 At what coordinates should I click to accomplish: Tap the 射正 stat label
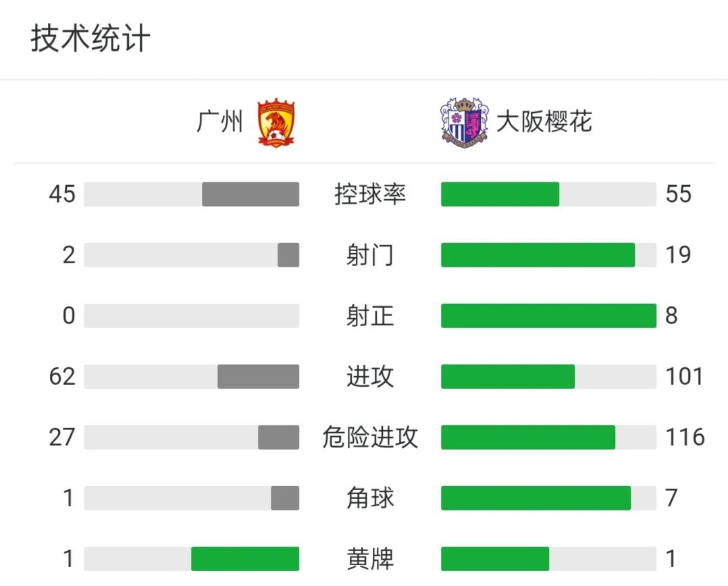370,316
